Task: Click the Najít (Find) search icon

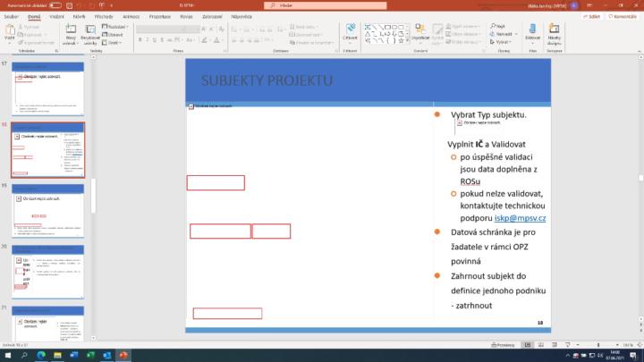Action: 502,27
